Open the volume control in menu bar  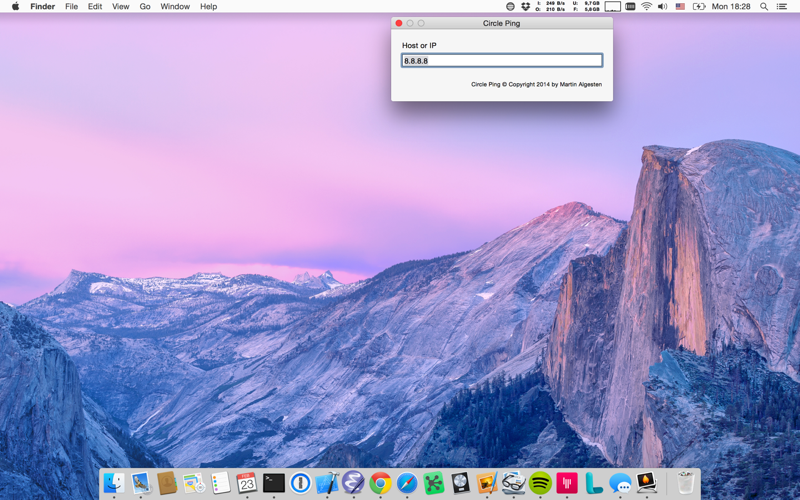point(663,7)
